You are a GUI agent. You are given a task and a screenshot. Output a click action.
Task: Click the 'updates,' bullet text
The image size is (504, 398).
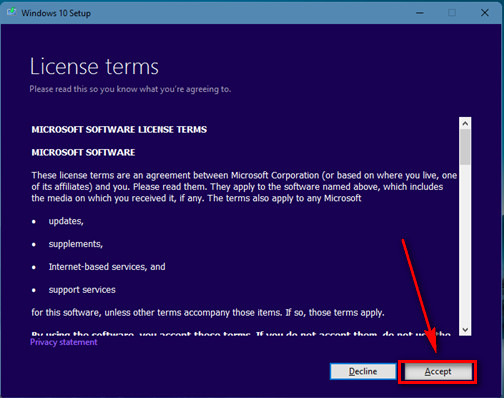(x=66, y=221)
